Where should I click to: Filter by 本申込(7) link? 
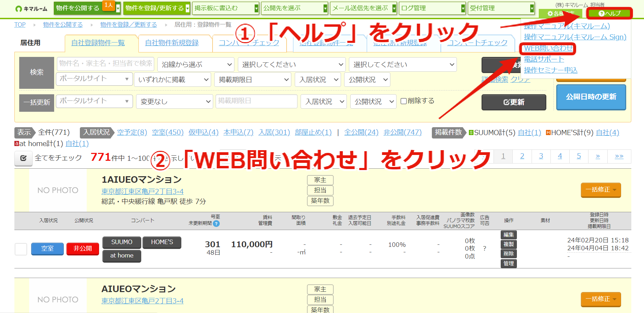[238, 132]
